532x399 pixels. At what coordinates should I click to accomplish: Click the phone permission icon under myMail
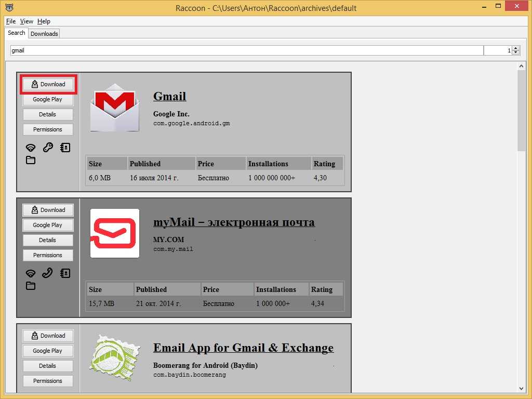(x=48, y=273)
